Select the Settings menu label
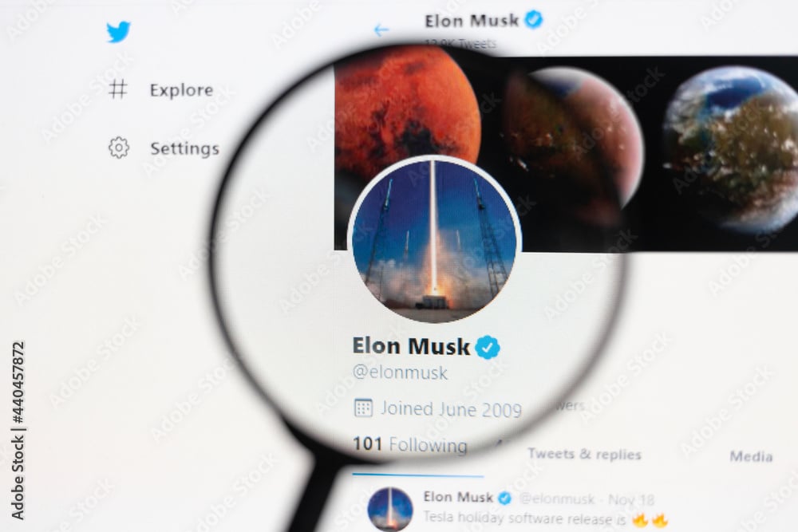This screenshot has height=532, width=798. coord(185,148)
